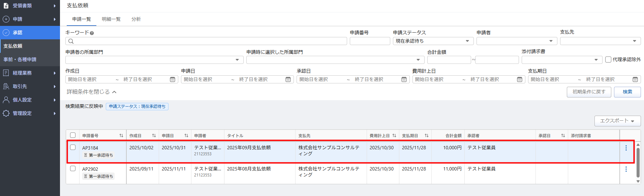Image resolution: width=644 pixels, height=196 pixels.
Task: Click the 初期条件に戻す button
Action: pos(589,92)
